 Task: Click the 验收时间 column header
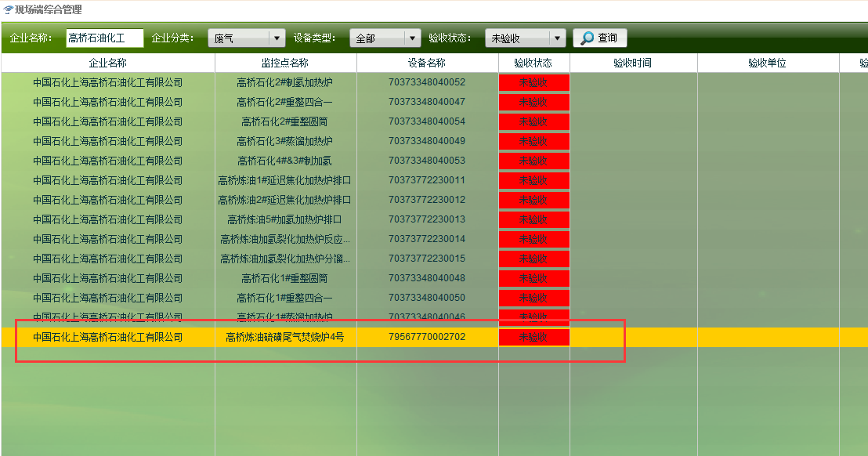click(633, 63)
